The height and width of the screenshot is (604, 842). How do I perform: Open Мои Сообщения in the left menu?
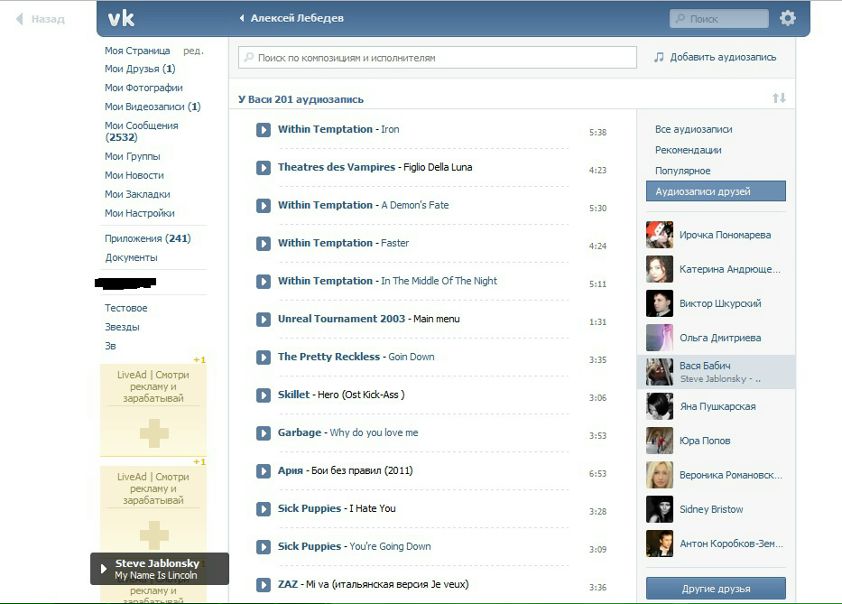[141, 126]
